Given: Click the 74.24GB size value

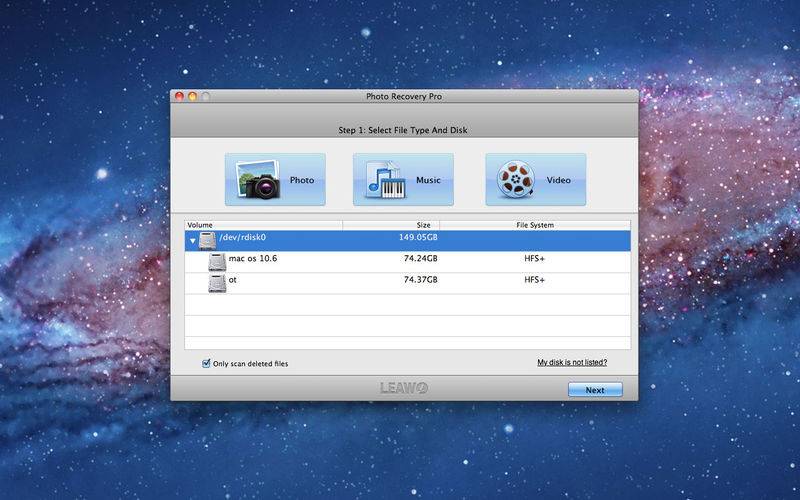Looking at the screenshot, I should pos(420,259).
